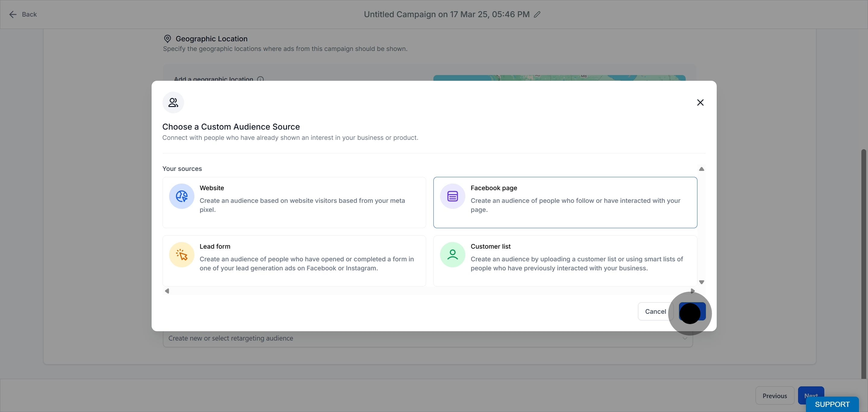
Task: Open the retargeting audience dropdown
Action: pos(427,338)
